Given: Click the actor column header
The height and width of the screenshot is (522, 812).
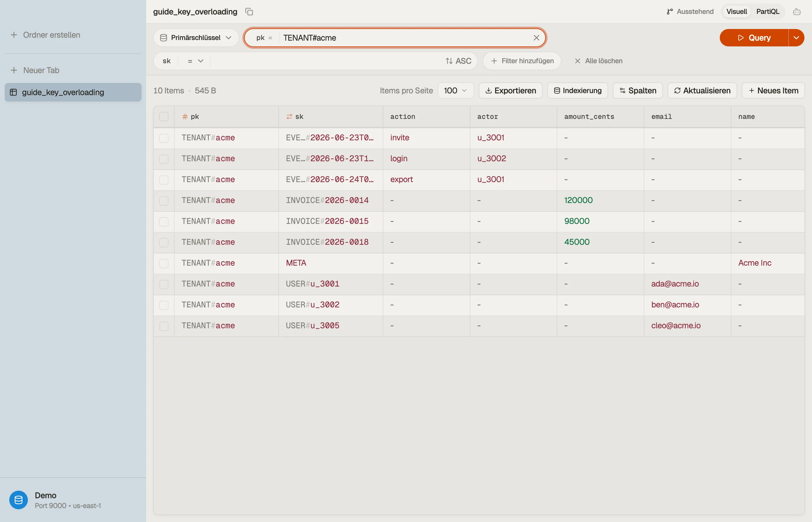Looking at the screenshot, I should [x=513, y=117].
